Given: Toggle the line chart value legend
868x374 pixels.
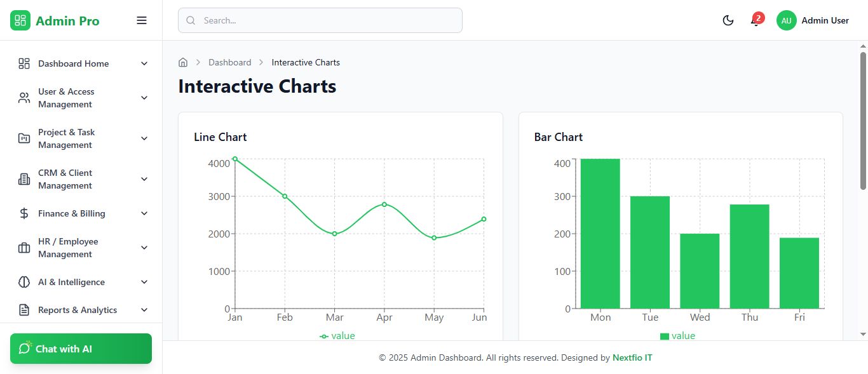Looking at the screenshot, I should 337,335.
